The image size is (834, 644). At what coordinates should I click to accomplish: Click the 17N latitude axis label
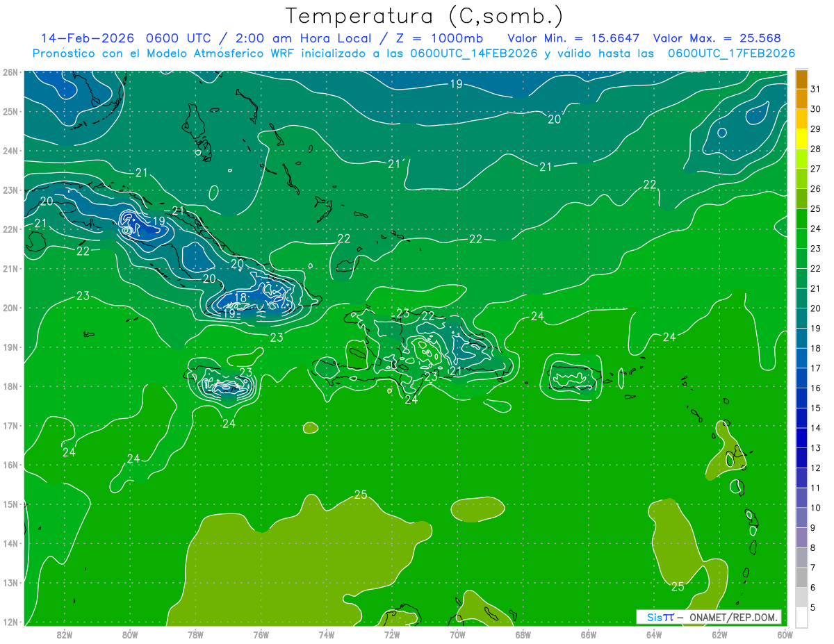(10, 425)
